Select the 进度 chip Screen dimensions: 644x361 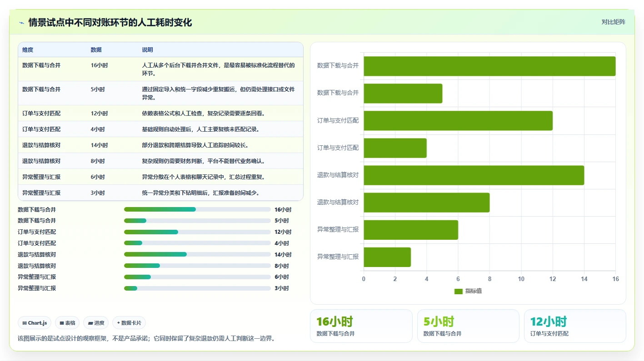point(96,323)
